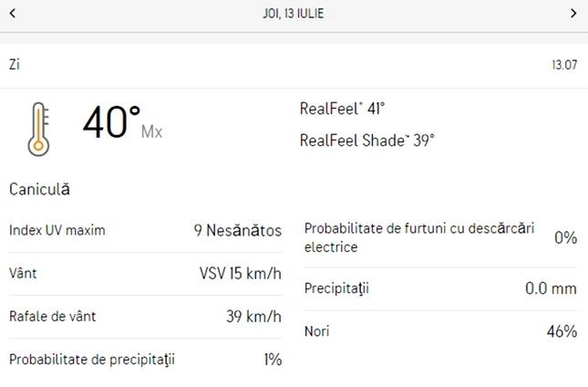This screenshot has width=588, height=387.
Task: Click the Precipitații 0.0 mm value
Action: [551, 289]
